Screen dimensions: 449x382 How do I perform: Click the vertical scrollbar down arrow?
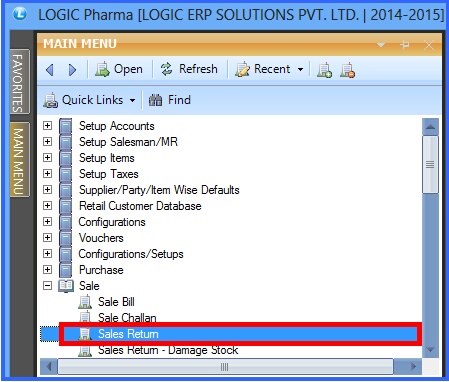coord(430,350)
